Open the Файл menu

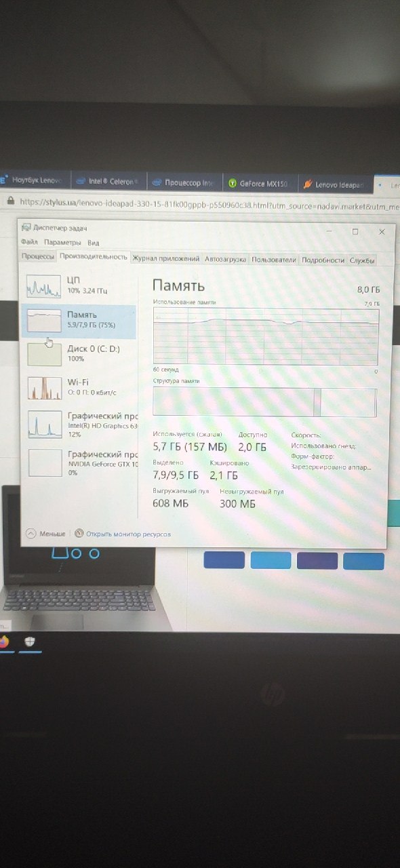coord(29,242)
